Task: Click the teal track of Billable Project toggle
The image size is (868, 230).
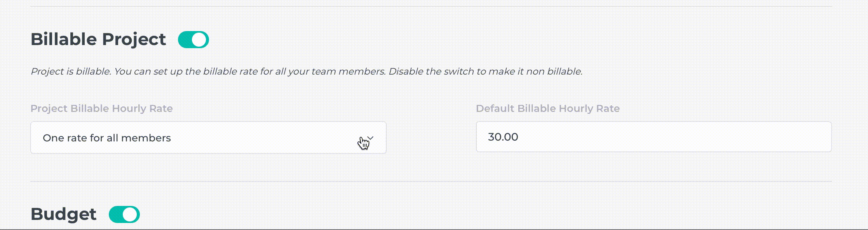Action: coord(185,40)
